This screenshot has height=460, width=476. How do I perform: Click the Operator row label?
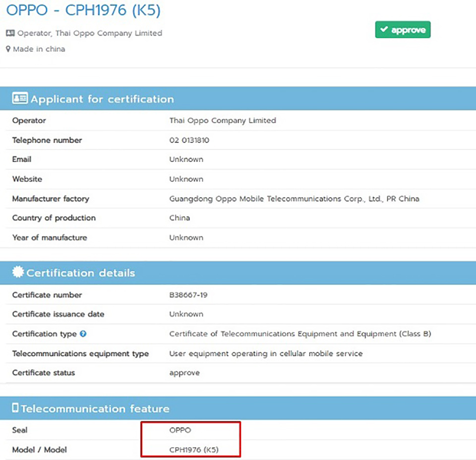tap(29, 120)
